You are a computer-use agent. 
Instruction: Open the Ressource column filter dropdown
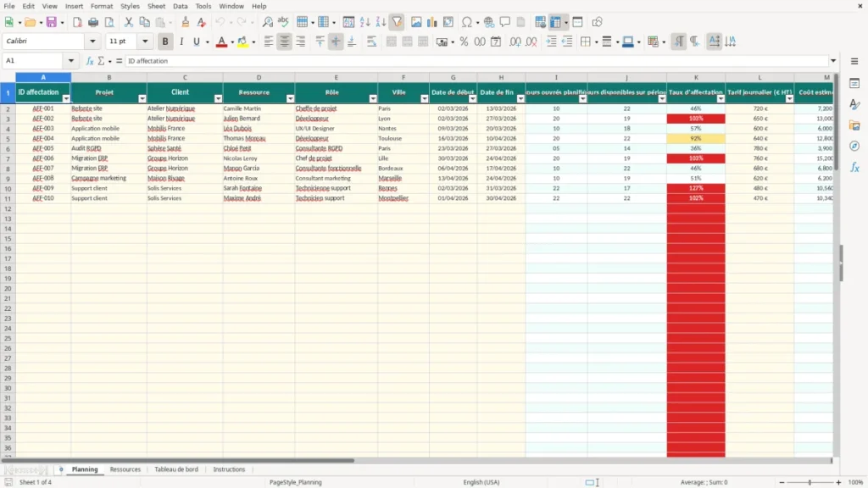point(290,98)
